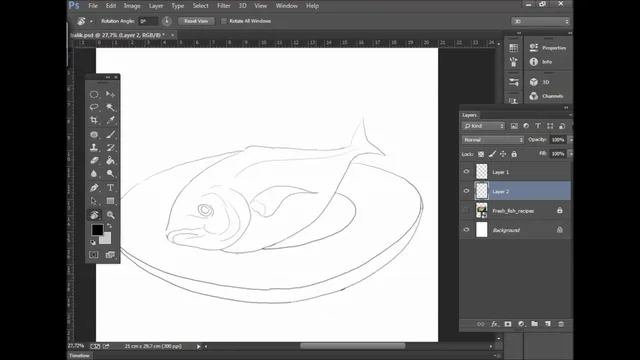Filter layers by shape layers

point(550,126)
